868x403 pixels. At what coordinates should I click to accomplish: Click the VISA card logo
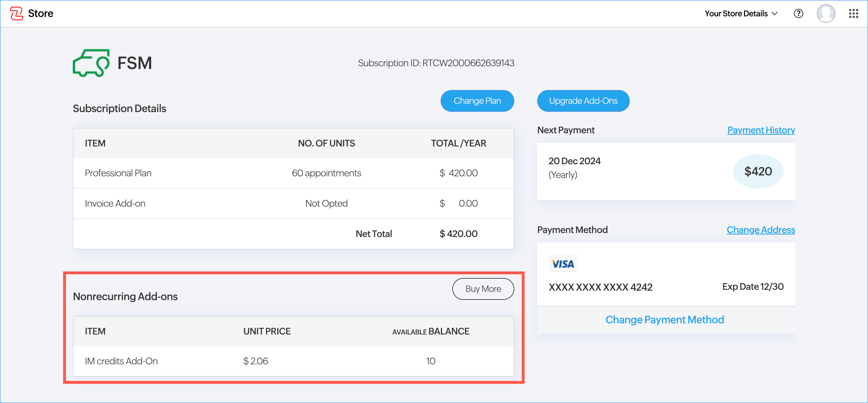562,263
